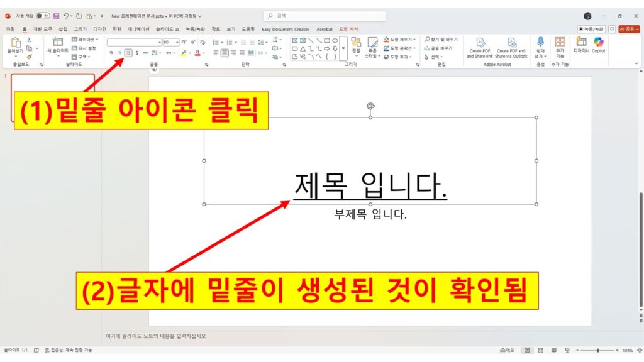This screenshot has height=362, width=644.
Task: Open the red font color picker
Action: (204, 53)
